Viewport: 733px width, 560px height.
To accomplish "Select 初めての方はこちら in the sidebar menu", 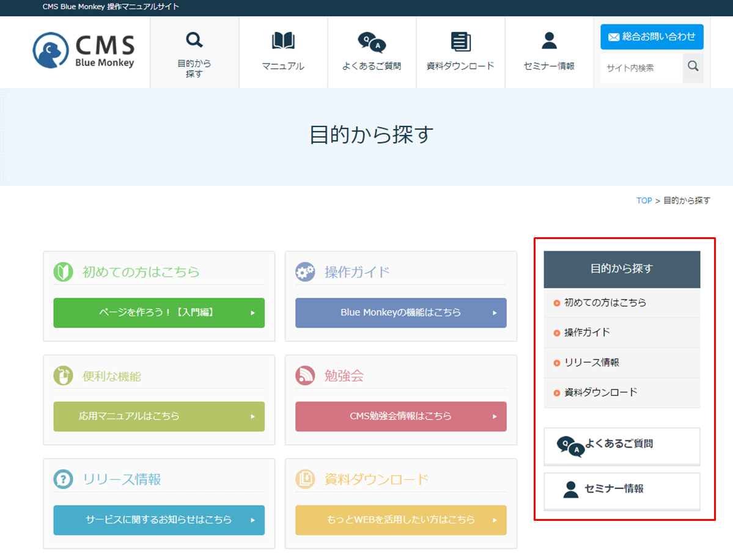I will [605, 303].
